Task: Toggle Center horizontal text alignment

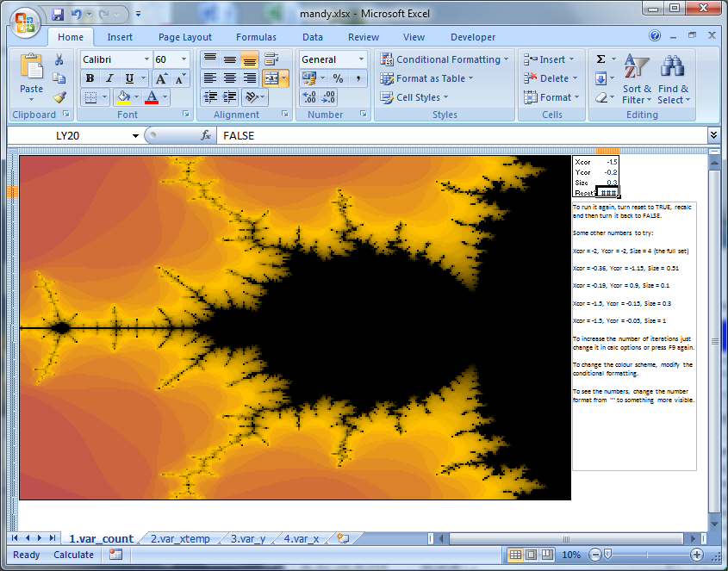Action: tap(230, 78)
